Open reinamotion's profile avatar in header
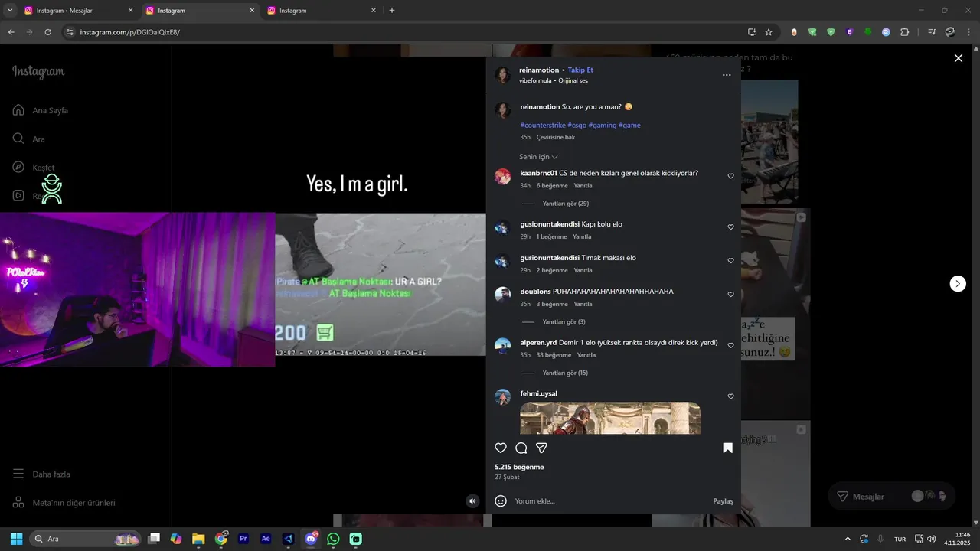Image resolution: width=980 pixels, height=551 pixels. pyautogui.click(x=503, y=75)
